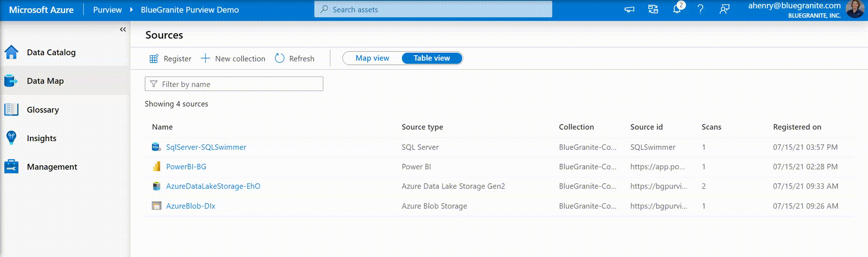The width and height of the screenshot is (868, 257).
Task: Click the Data Map icon in sidebar
Action: click(x=11, y=81)
